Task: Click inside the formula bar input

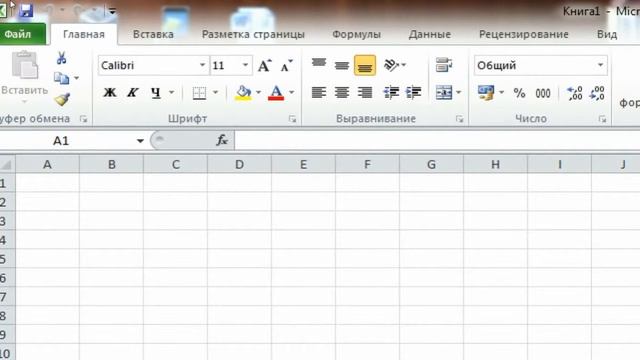Action: coord(437,140)
